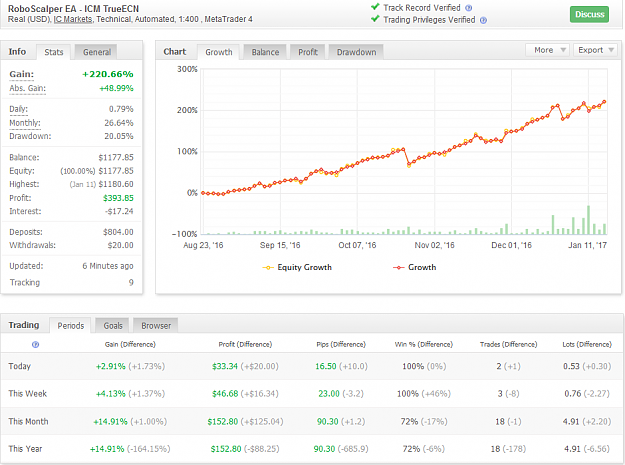The width and height of the screenshot is (625, 465).
Task: Click the last Growth data point on chart
Action: pyautogui.click(x=604, y=102)
